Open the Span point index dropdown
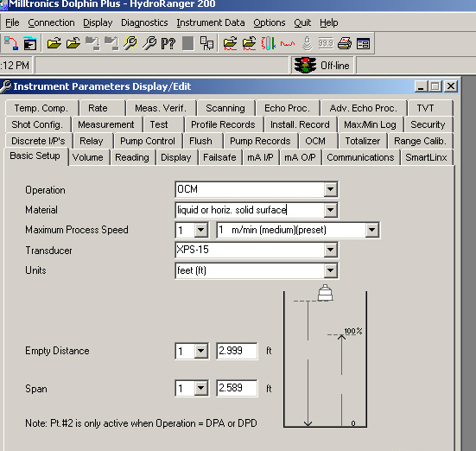Image resolution: width=476 pixels, height=451 pixels. (x=201, y=388)
